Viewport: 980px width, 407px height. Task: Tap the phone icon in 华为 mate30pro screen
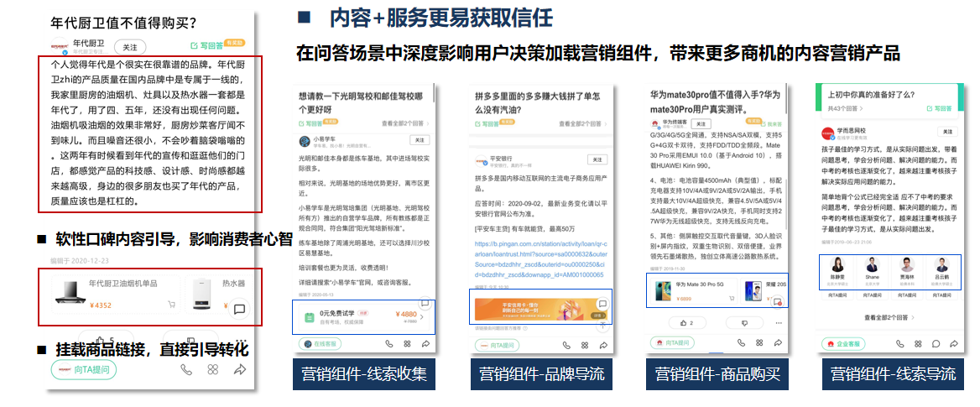point(741,342)
